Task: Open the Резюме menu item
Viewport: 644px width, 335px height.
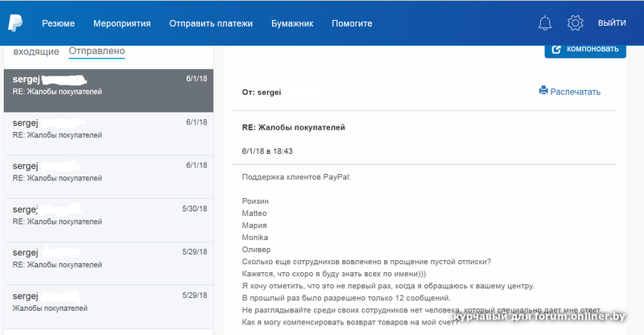Action: (58, 23)
